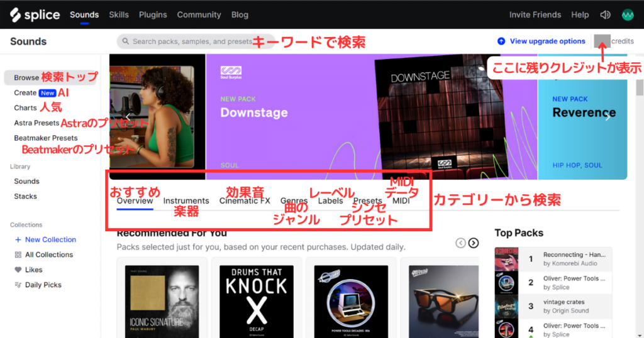Screen dimensions: 644x338
Task: Open Stacks in the sidebar
Action: (25, 197)
